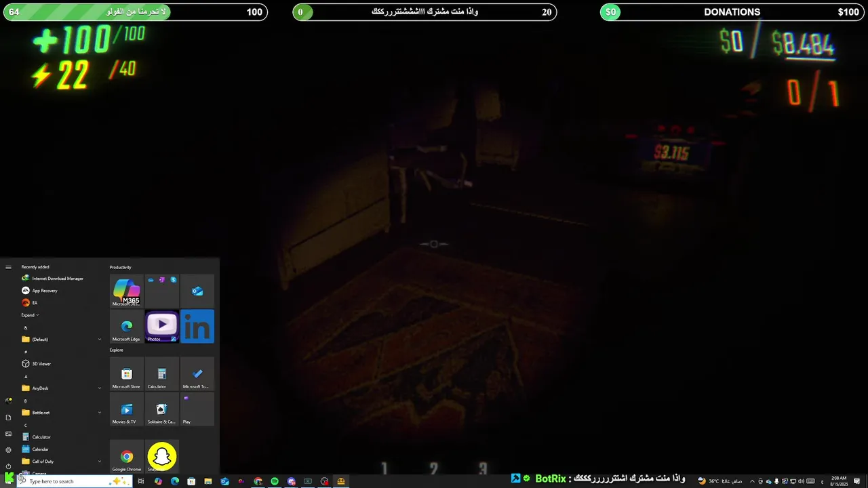Expand the Battle.net folder

point(61,413)
